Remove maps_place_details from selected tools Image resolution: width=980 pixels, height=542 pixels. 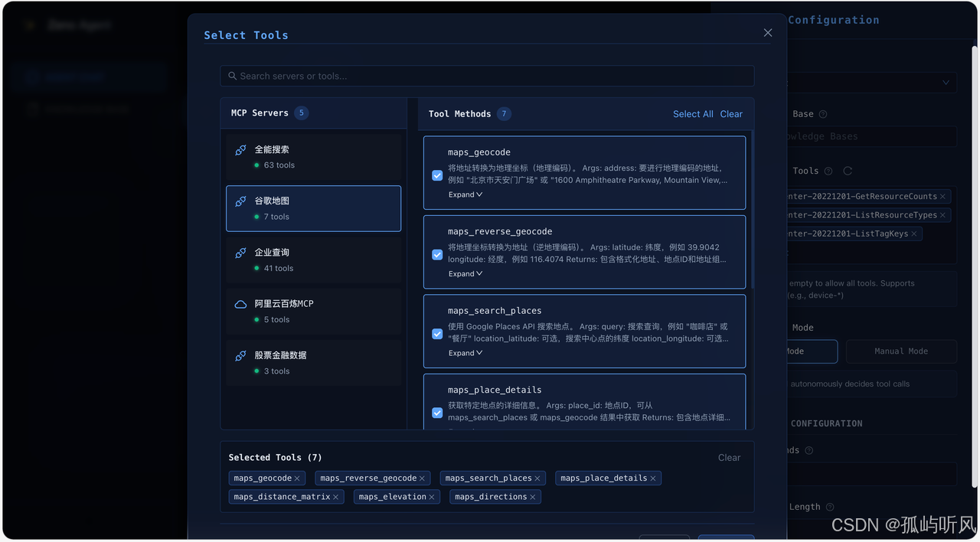[653, 478]
